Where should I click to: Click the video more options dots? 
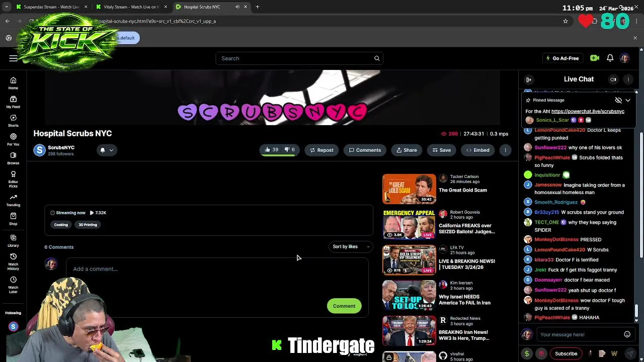pyautogui.click(x=505, y=150)
